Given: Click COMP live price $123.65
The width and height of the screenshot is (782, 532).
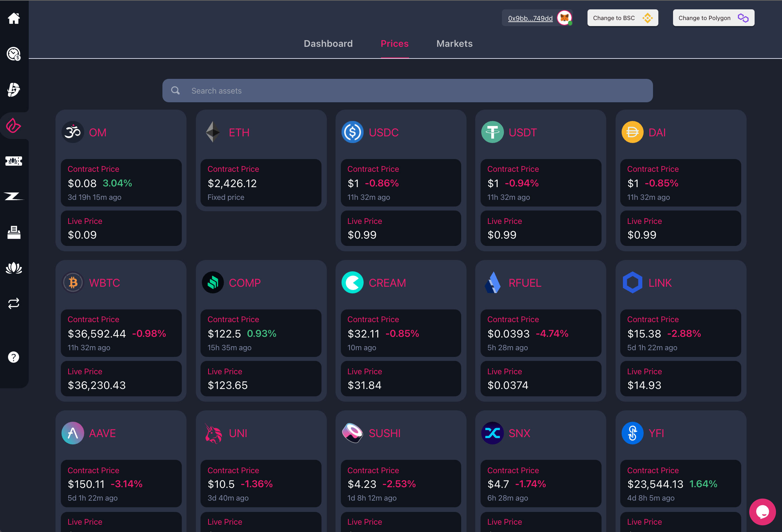Looking at the screenshot, I should [x=228, y=385].
